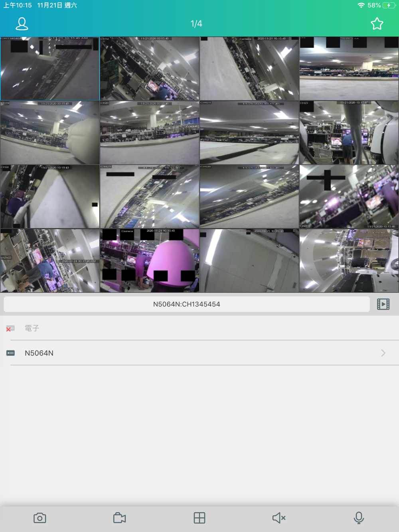Select the feed with black cross mask
The width and height of the screenshot is (399, 532).
[349, 197]
